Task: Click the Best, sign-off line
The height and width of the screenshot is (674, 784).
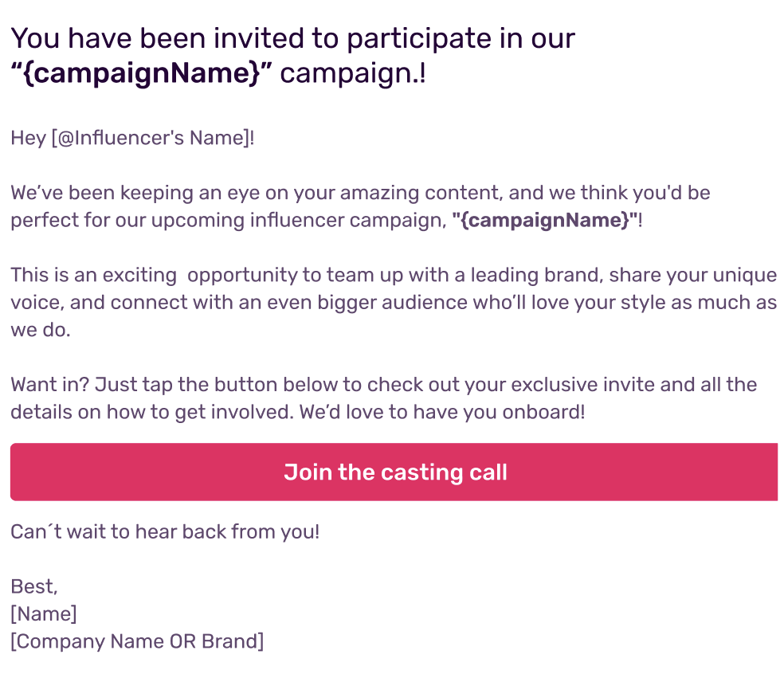Action: tap(34, 586)
